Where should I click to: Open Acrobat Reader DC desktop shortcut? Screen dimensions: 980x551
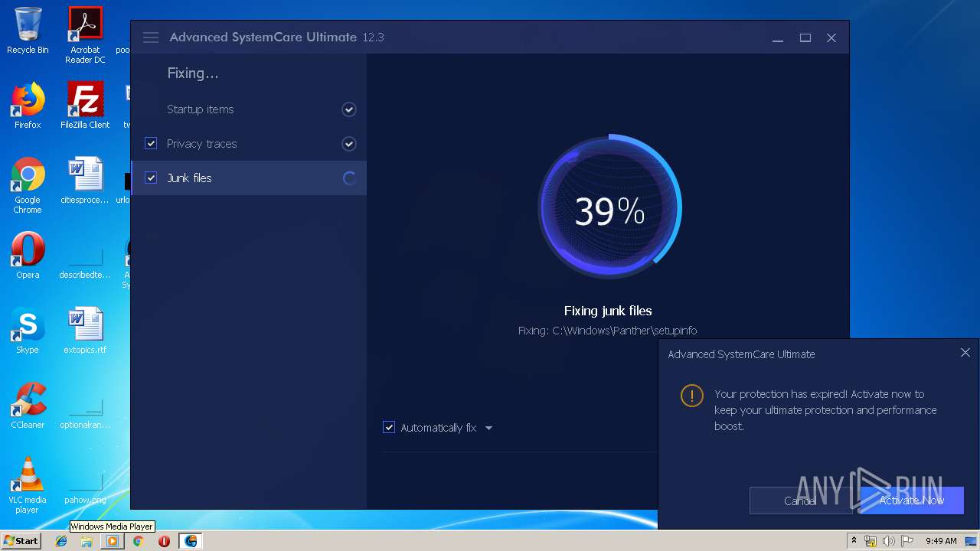click(85, 35)
